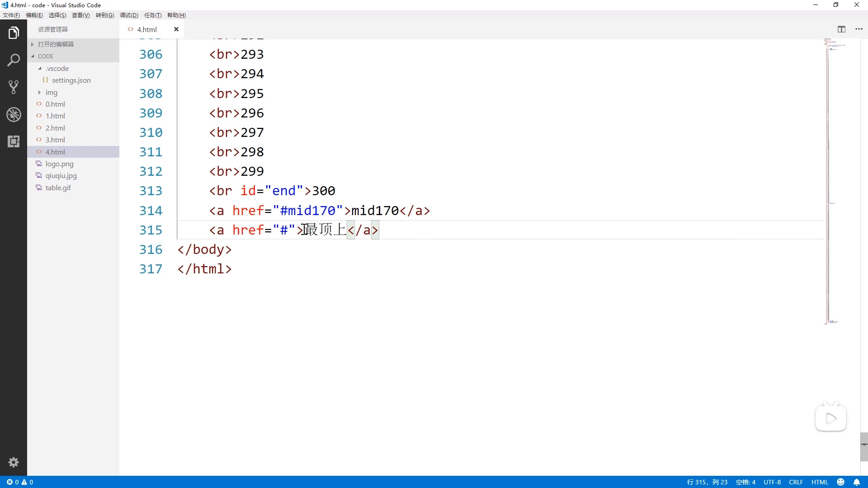Expand the 打开的编辑器 section
This screenshot has height=488, width=868.
[56, 44]
